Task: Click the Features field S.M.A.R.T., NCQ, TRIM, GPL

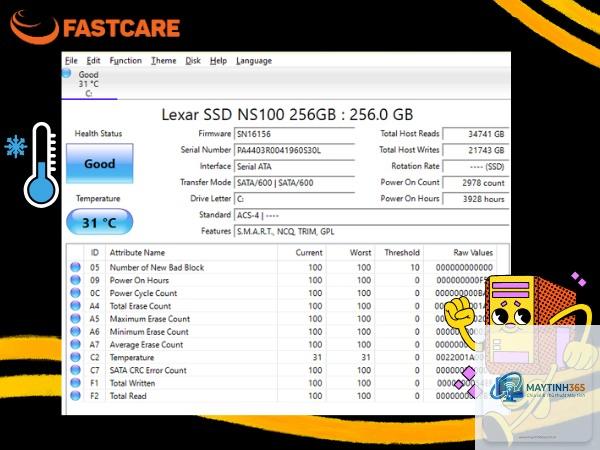Action: point(371,232)
